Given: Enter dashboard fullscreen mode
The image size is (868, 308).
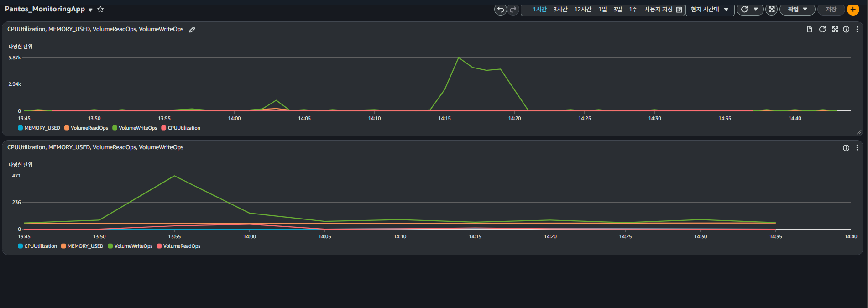Looking at the screenshot, I should coord(771,10).
